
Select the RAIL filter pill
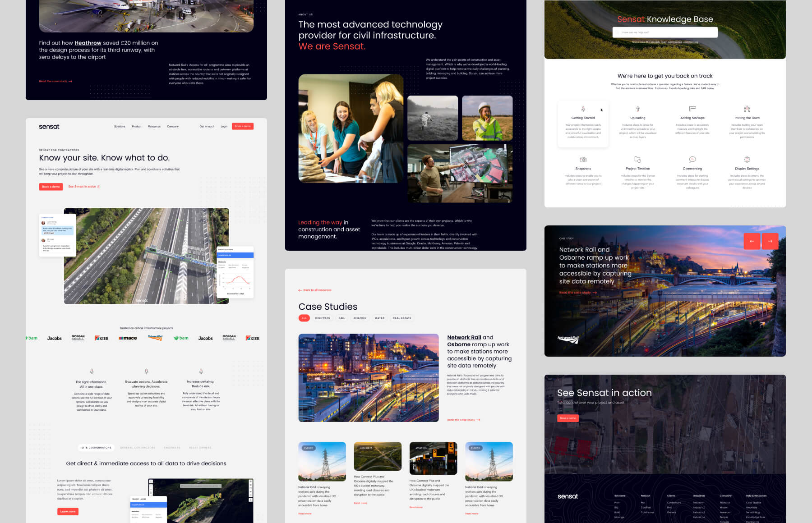342,318
